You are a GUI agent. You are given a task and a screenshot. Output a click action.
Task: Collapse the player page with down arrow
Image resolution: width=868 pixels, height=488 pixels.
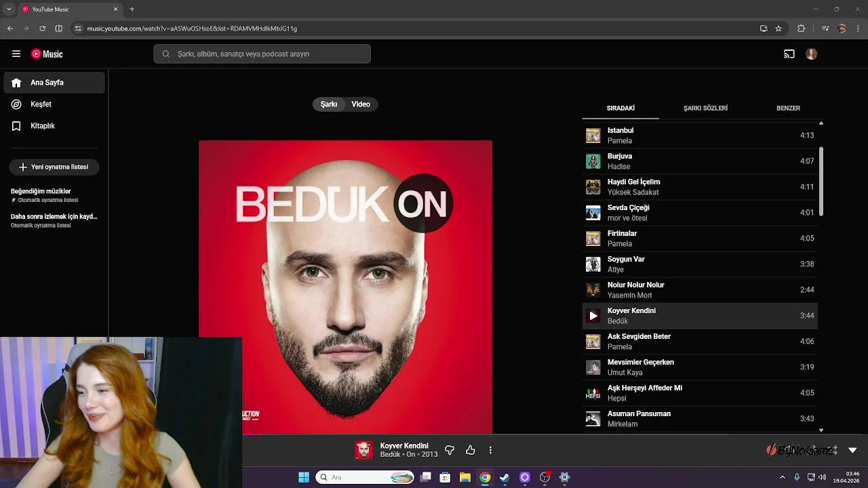[x=852, y=450]
